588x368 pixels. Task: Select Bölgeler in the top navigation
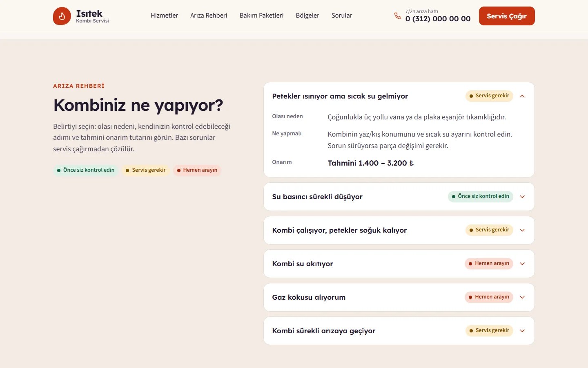[307, 16]
